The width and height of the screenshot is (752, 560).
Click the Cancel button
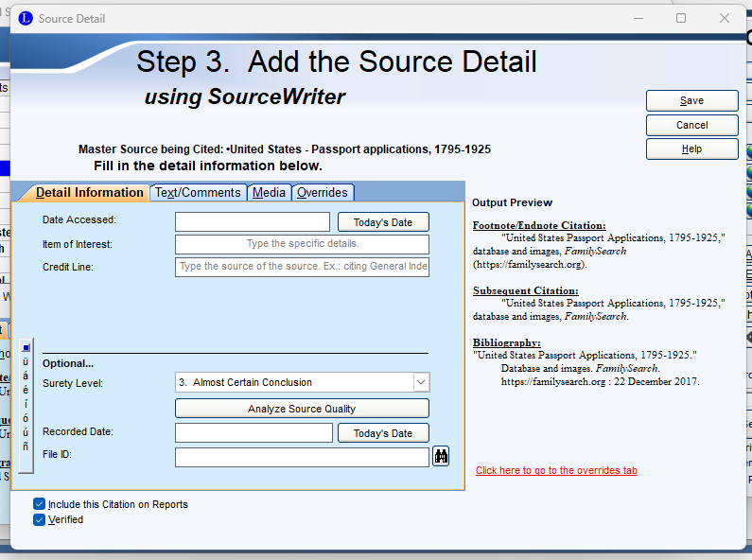pos(691,125)
